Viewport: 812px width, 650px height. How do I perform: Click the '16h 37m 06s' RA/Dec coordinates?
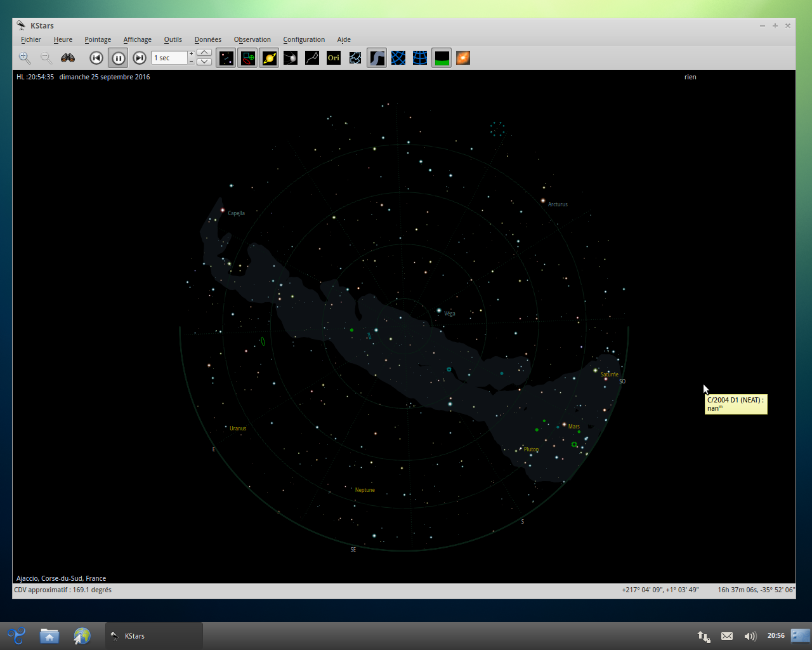(x=756, y=590)
